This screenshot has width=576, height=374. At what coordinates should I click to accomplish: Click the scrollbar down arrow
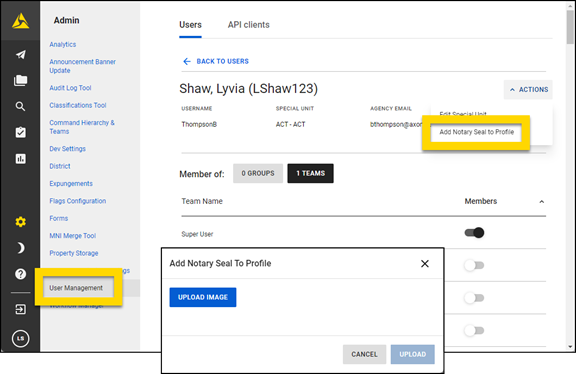point(570,346)
